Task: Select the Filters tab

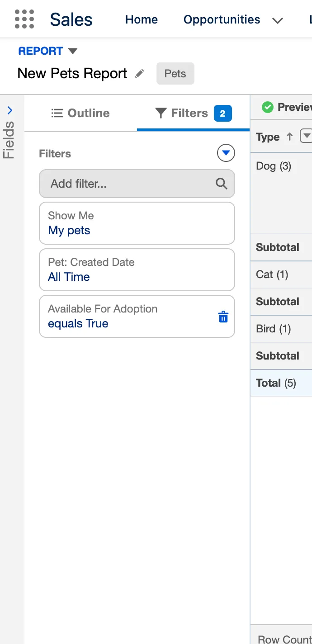Action: tap(193, 113)
